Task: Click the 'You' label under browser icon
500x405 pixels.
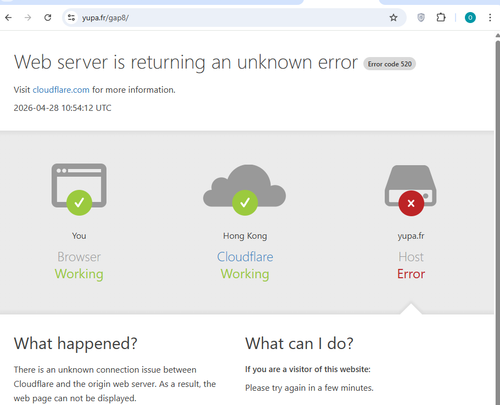Action: pyautogui.click(x=79, y=236)
